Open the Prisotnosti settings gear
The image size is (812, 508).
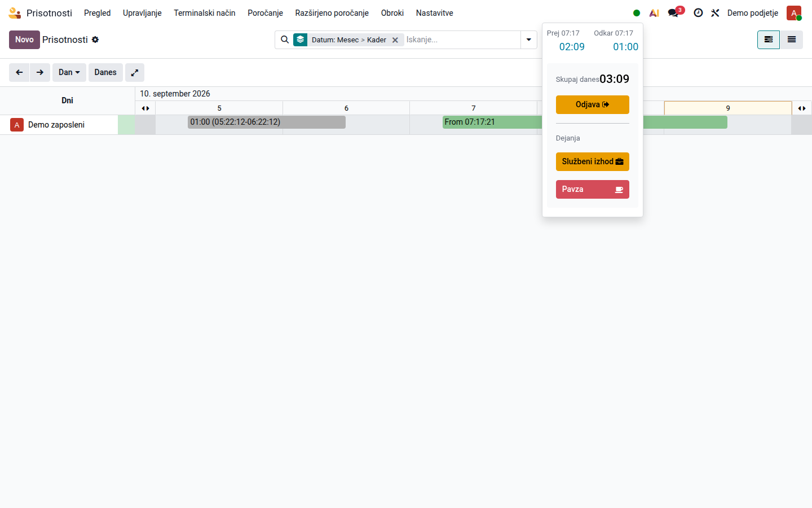[x=95, y=40]
